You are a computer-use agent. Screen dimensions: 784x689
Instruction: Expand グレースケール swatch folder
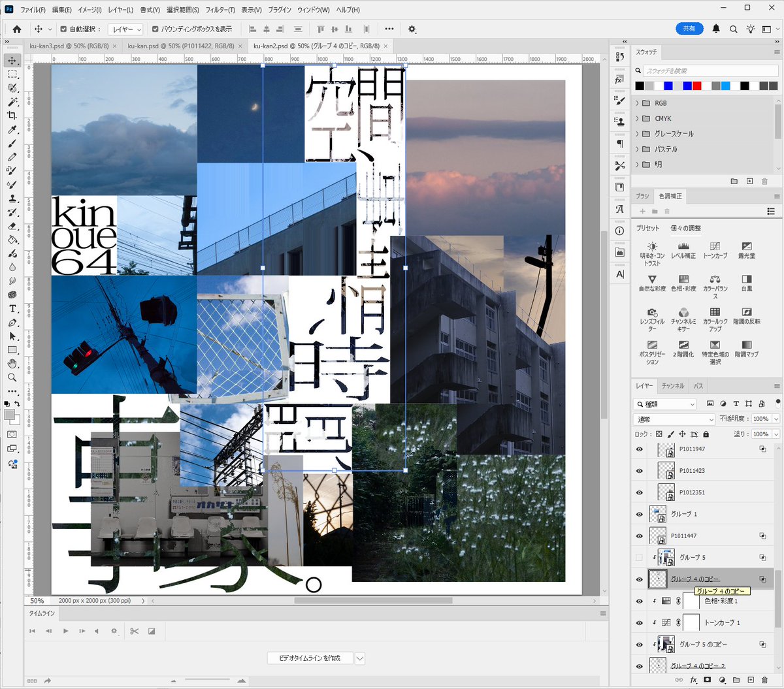[x=638, y=134]
